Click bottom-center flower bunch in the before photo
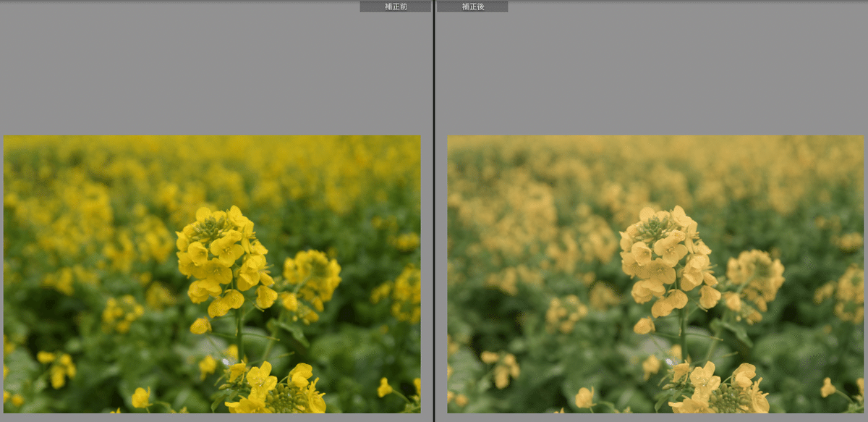This screenshot has height=422, width=868. click(275, 391)
